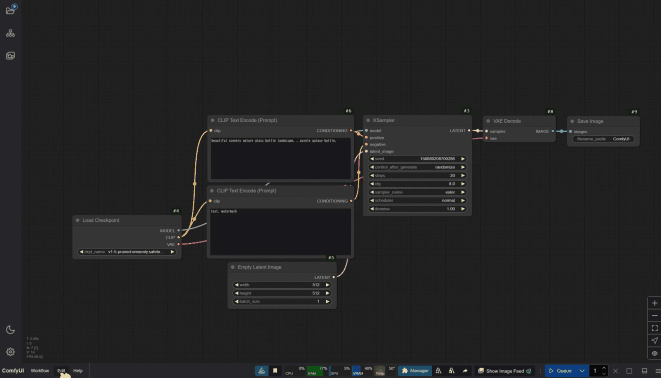Increase steps with right arrow

point(462,176)
